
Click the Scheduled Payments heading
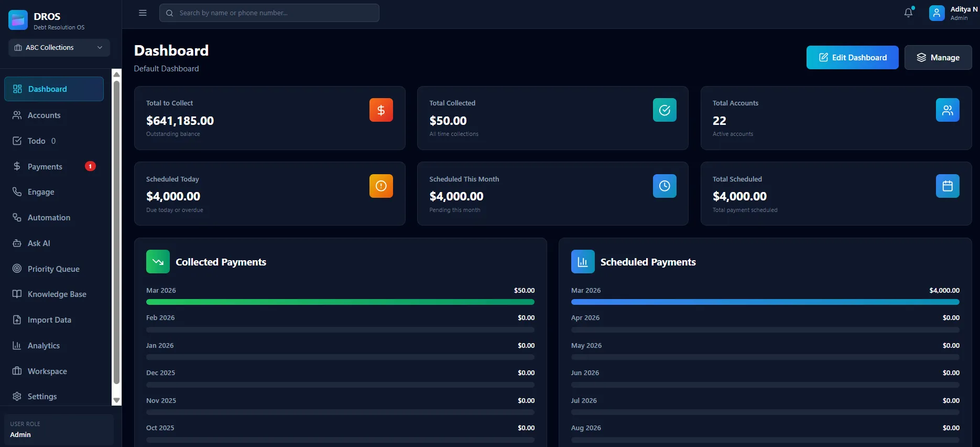pyautogui.click(x=648, y=262)
